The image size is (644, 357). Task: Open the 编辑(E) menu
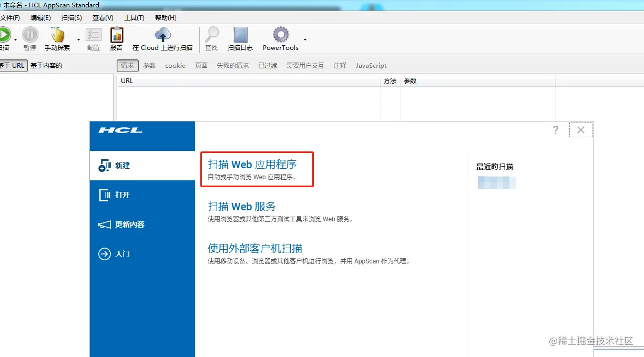(40, 17)
